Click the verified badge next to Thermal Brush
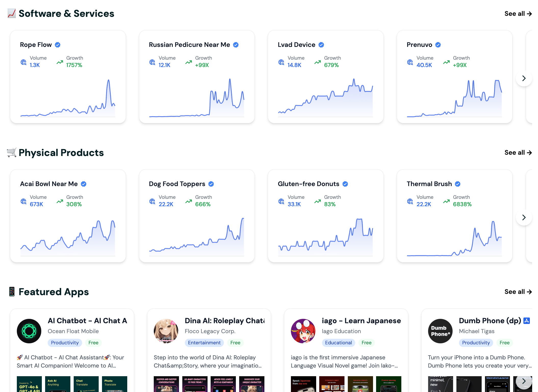 [458, 184]
